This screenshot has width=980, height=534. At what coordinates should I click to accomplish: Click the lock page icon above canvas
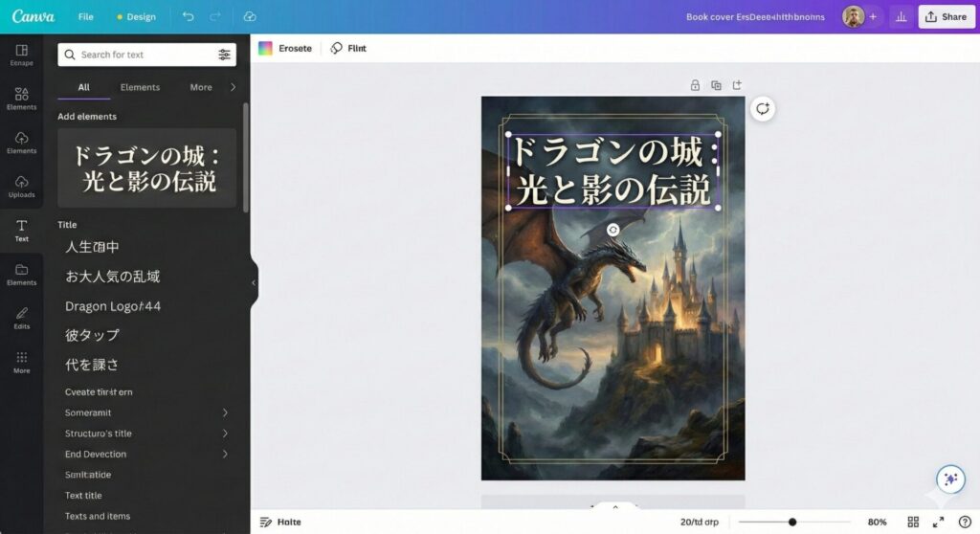[695, 85]
